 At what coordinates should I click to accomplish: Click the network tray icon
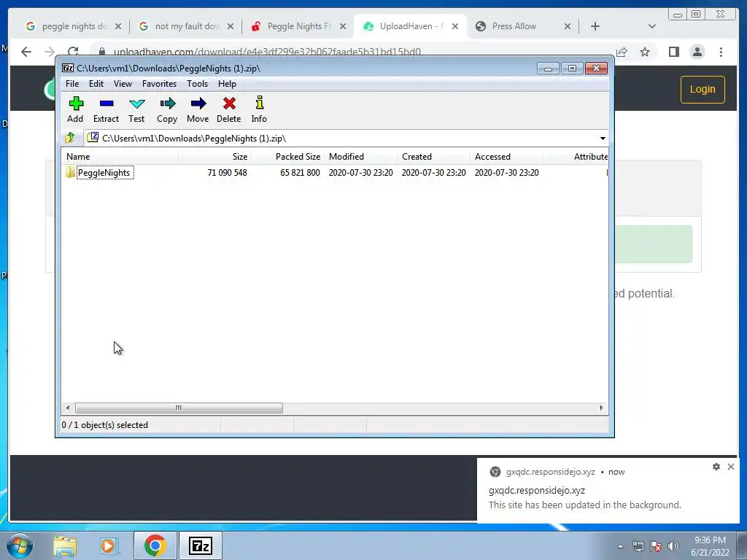click(638, 546)
